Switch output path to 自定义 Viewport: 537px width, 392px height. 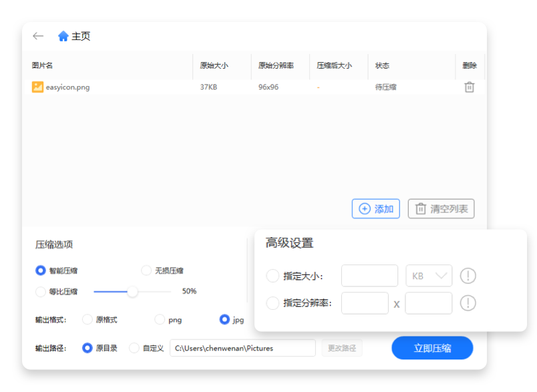click(x=133, y=347)
